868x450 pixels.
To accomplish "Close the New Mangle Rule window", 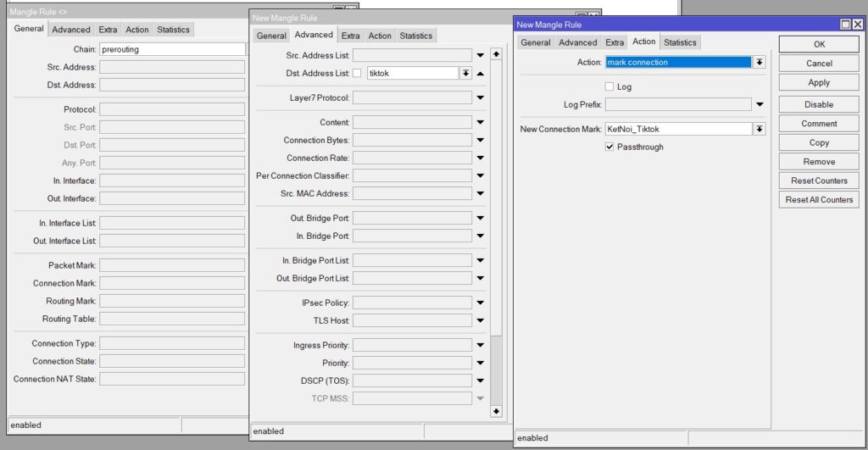I will pyautogui.click(x=857, y=25).
